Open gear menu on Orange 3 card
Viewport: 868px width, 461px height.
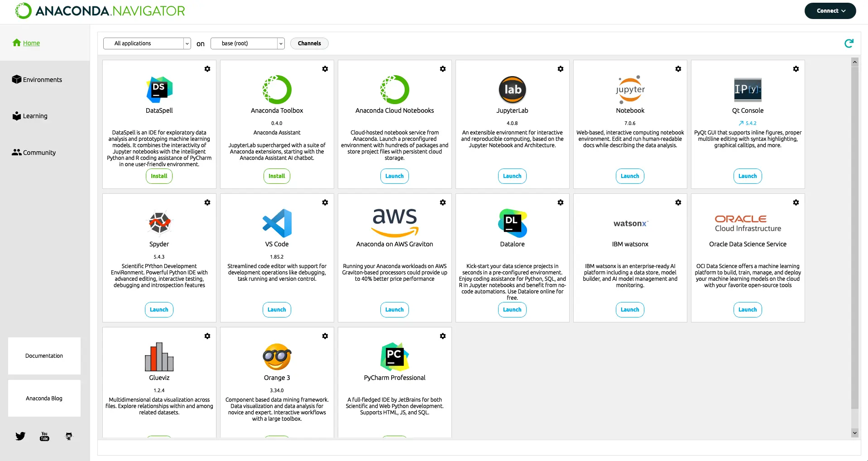click(x=325, y=336)
